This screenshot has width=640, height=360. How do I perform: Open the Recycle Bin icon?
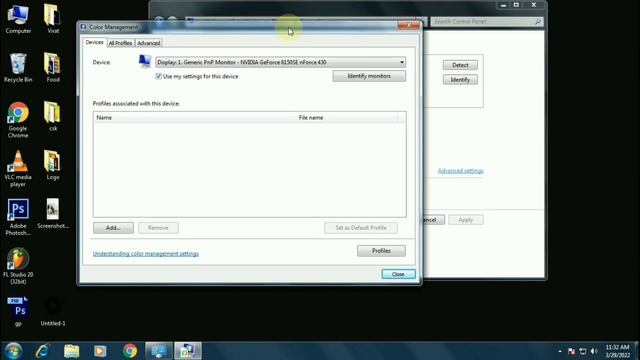tap(18, 68)
